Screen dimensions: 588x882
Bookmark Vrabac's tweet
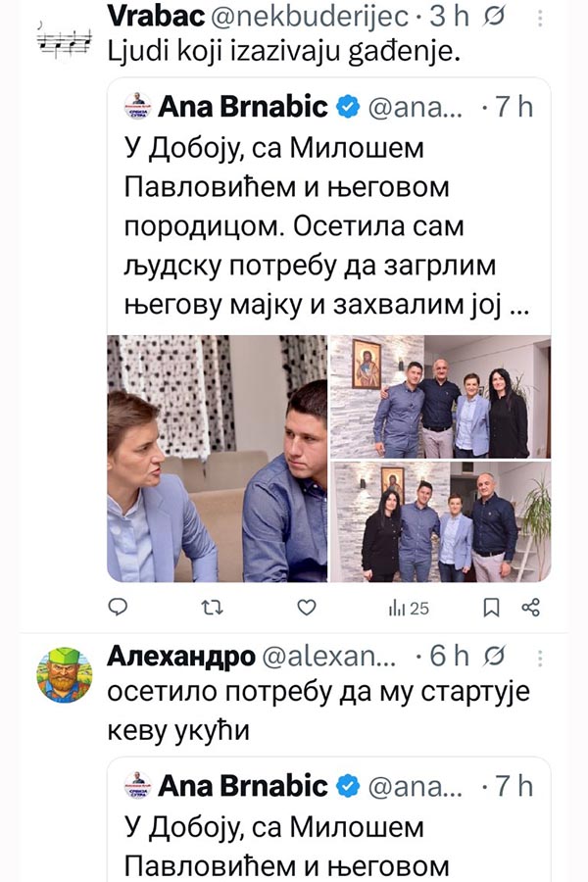pyautogui.click(x=491, y=608)
